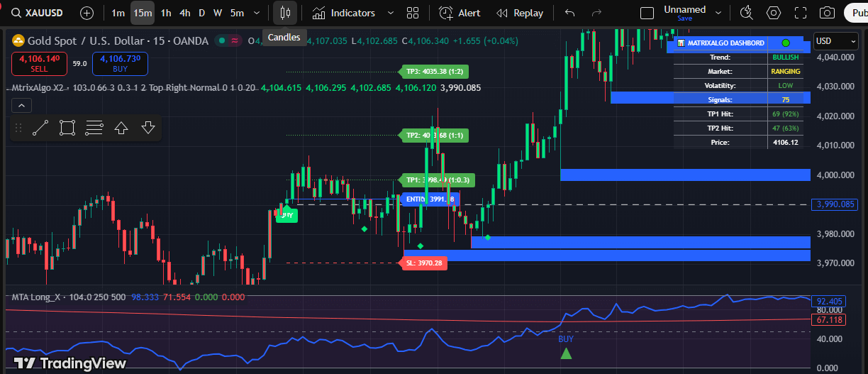This screenshot has height=374, width=868.
Task: Open the layout setup grid icon
Action: (412, 13)
